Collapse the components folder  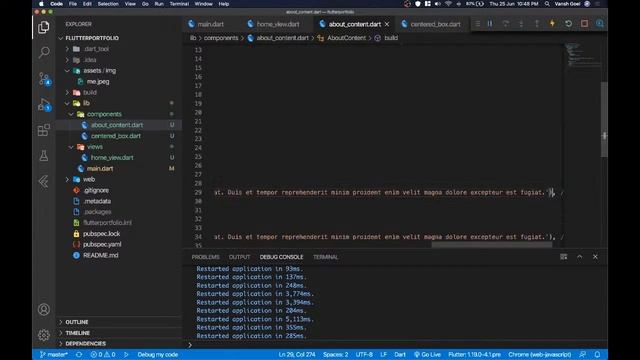click(104, 114)
